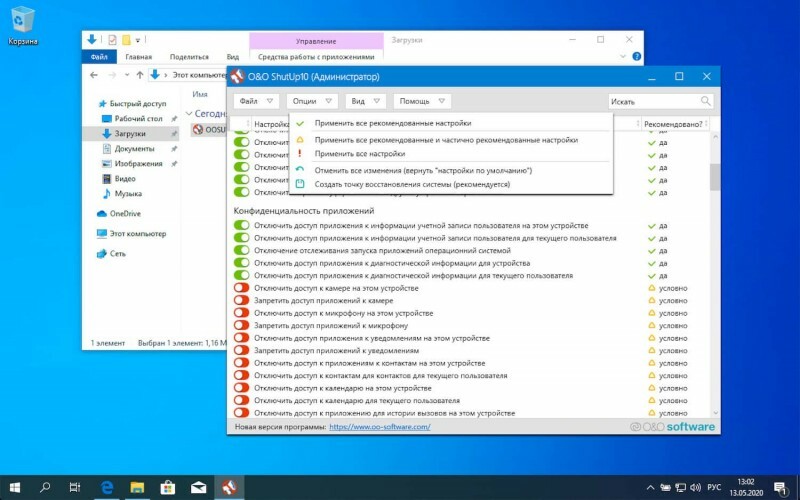
Task: Open the Помощь dropdown menu
Action: (x=422, y=101)
